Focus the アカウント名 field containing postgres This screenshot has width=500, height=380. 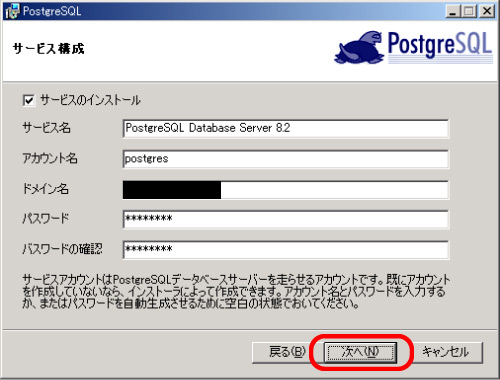(286, 159)
